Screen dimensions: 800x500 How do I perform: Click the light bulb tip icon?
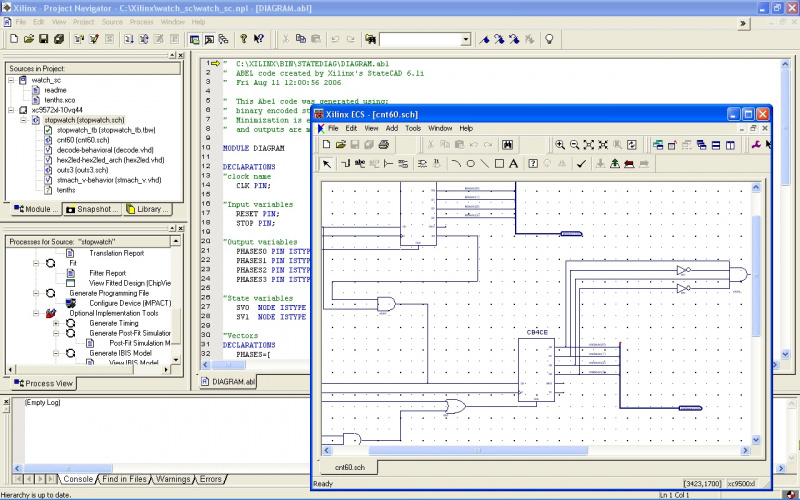[549, 39]
